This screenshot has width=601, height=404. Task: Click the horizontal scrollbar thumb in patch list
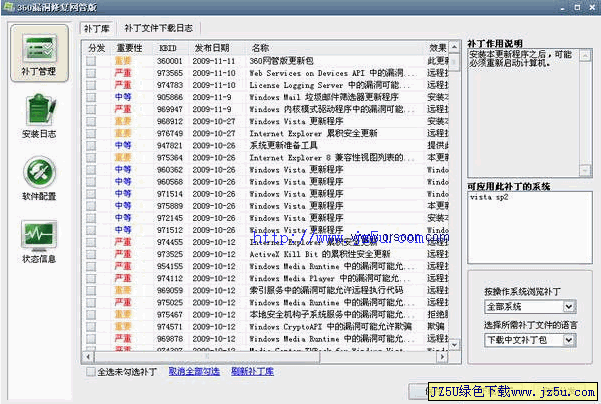207,357
